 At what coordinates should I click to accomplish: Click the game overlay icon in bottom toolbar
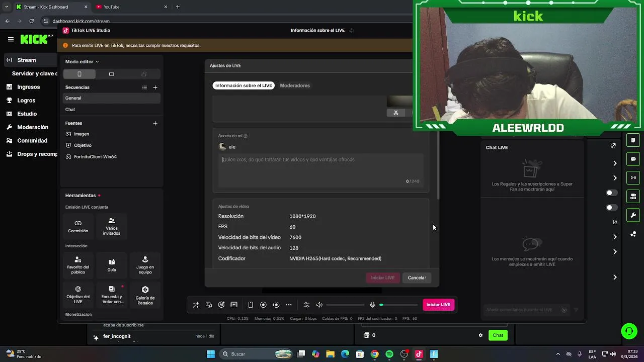pyautogui.click(x=234, y=305)
